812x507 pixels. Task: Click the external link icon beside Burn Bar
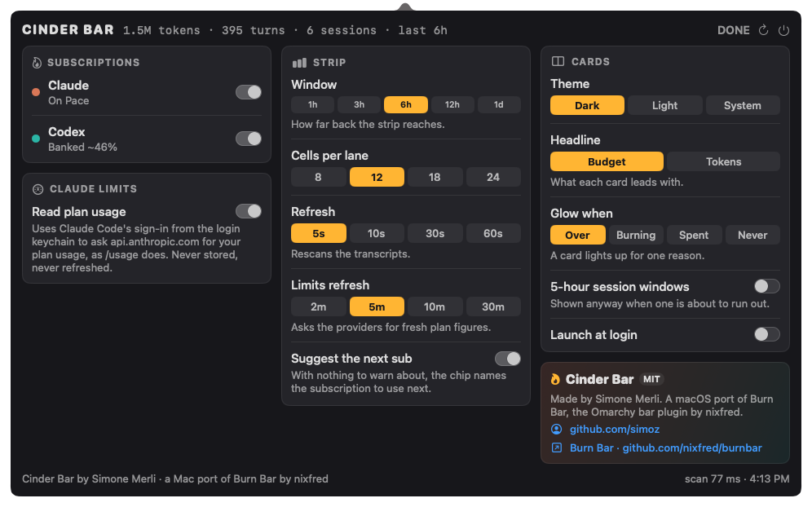click(x=556, y=448)
